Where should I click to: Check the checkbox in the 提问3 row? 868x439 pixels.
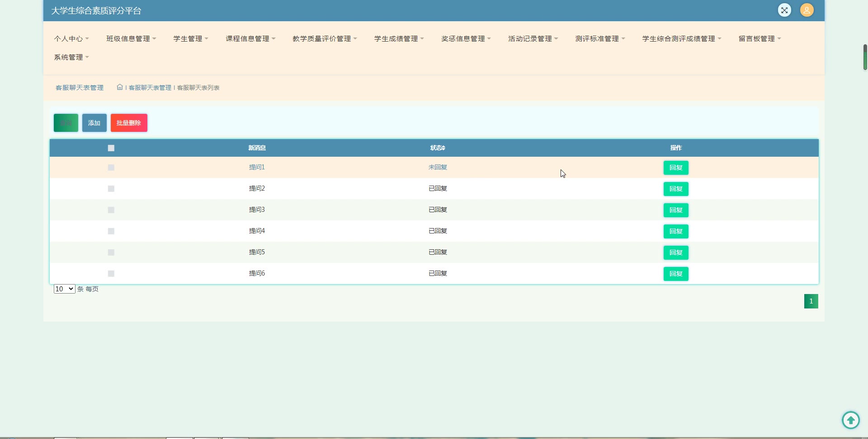point(111,210)
